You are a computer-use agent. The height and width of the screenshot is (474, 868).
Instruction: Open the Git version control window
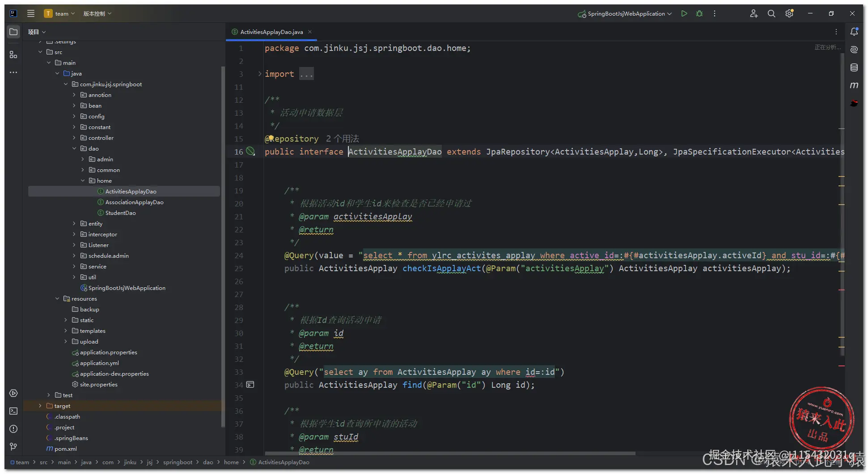(x=13, y=447)
